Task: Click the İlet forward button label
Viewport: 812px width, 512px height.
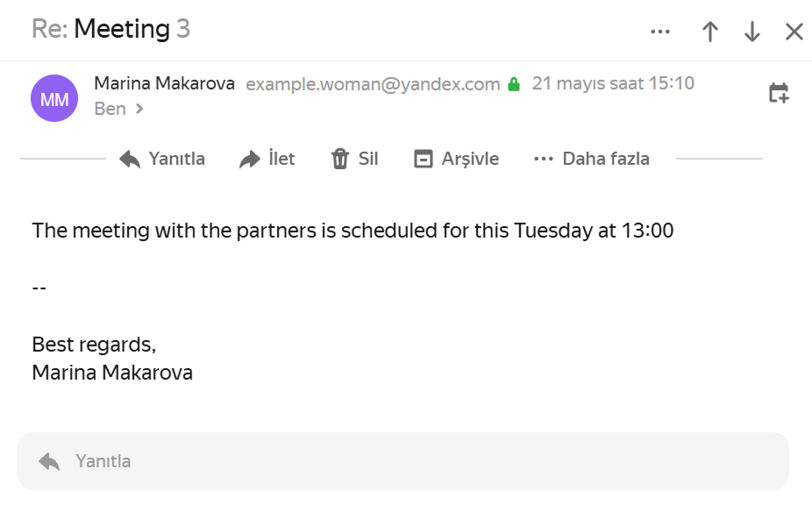Action: (x=281, y=159)
